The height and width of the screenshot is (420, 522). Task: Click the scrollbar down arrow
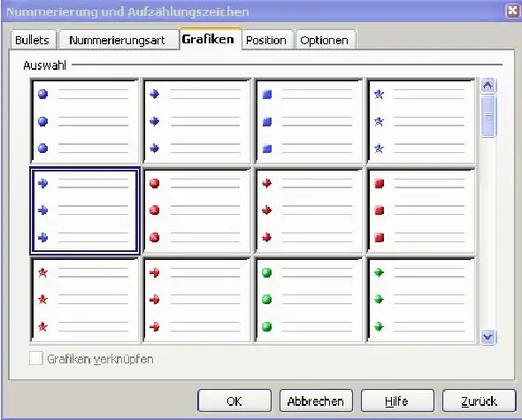488,337
